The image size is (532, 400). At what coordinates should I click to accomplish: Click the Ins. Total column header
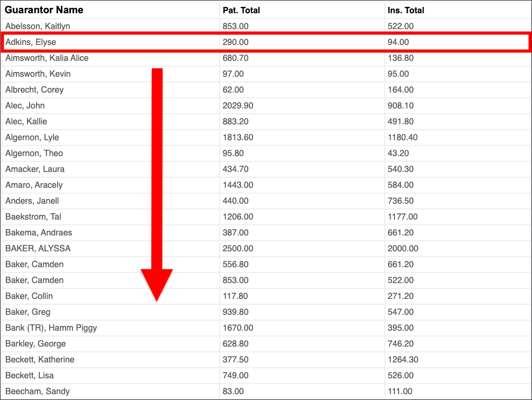point(406,10)
